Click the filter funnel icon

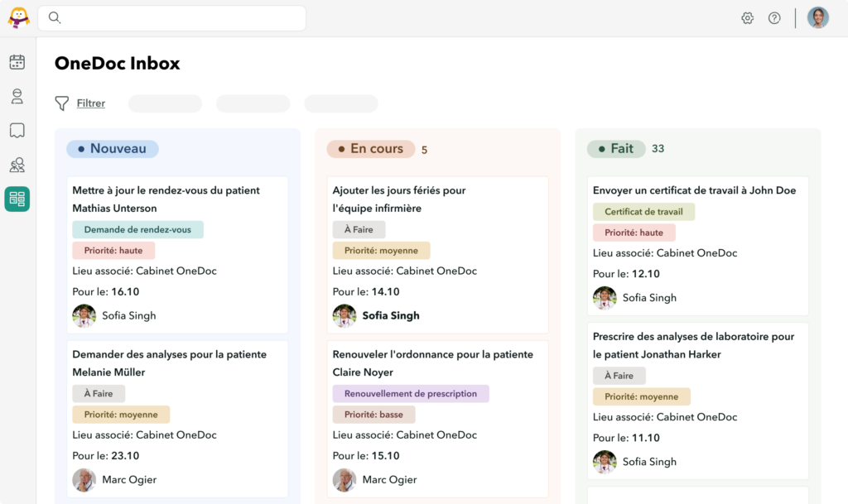coord(61,103)
